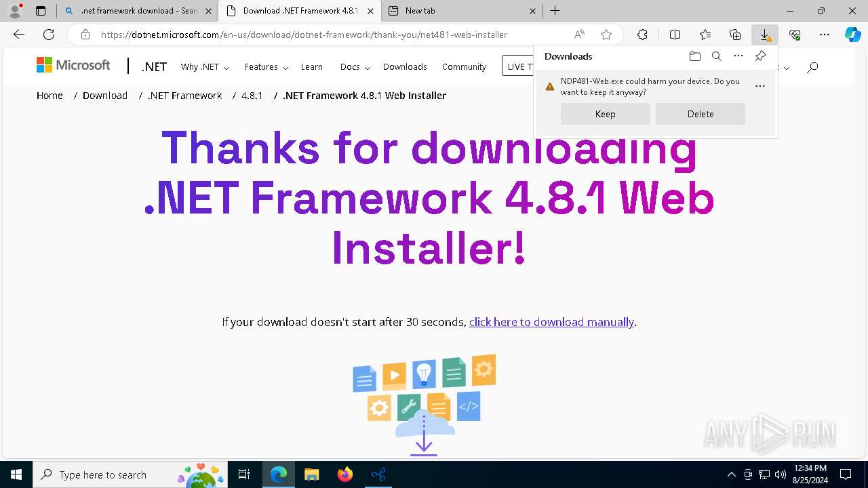Close the .net framework download search tab

[210, 11]
